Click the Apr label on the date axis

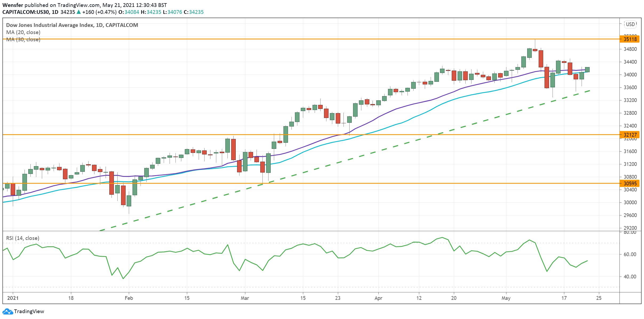pyautogui.click(x=378, y=298)
